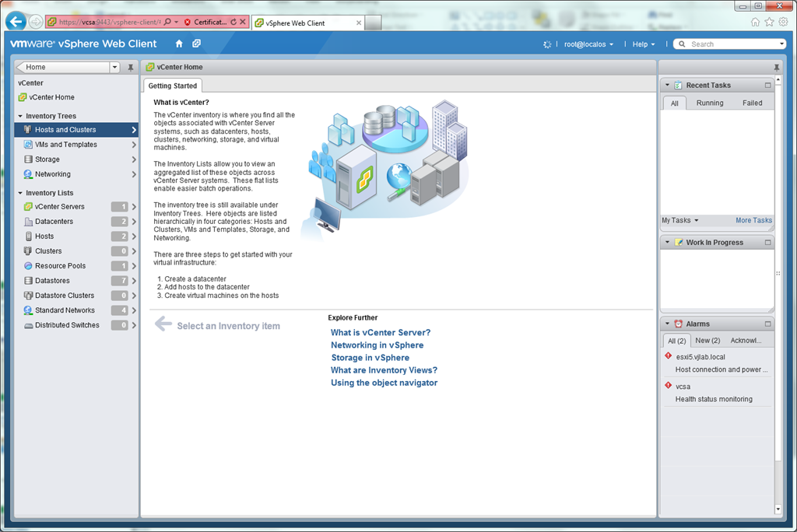The height and width of the screenshot is (532, 797).
Task: Open the "What is vCenter Server?" link
Action: click(x=380, y=333)
